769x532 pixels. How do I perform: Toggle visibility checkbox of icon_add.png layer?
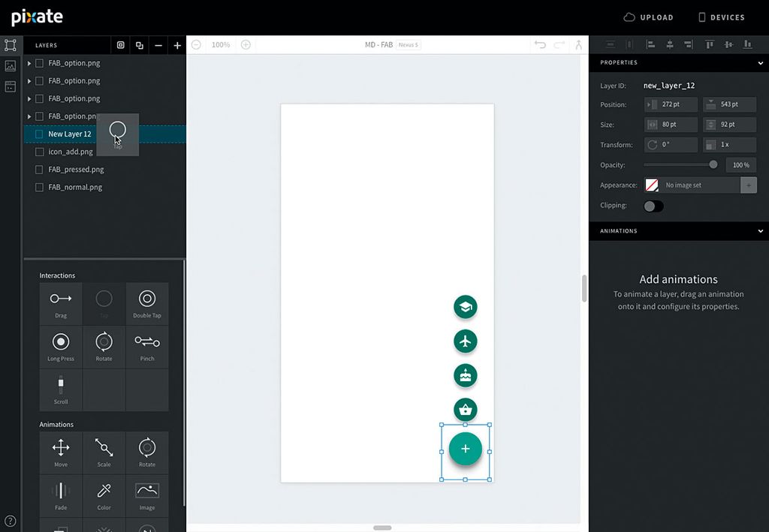click(x=39, y=151)
